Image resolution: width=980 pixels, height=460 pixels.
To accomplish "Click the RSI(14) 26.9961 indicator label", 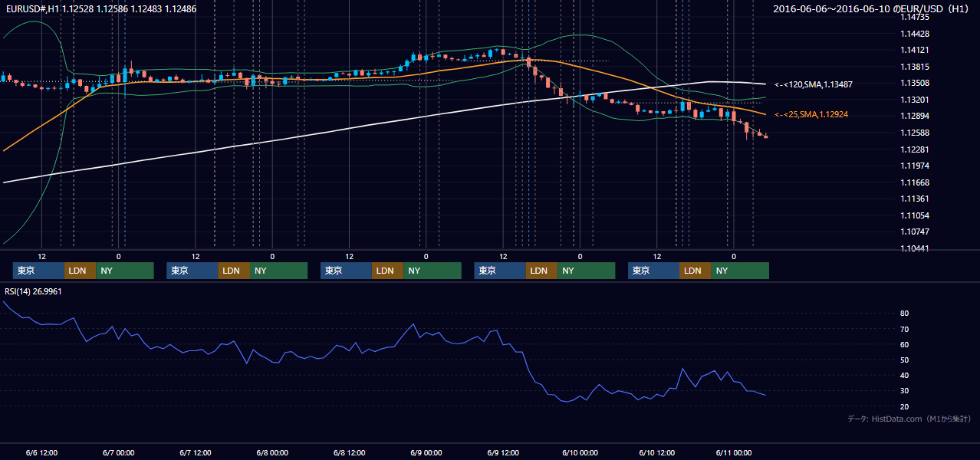I will tap(34, 291).
